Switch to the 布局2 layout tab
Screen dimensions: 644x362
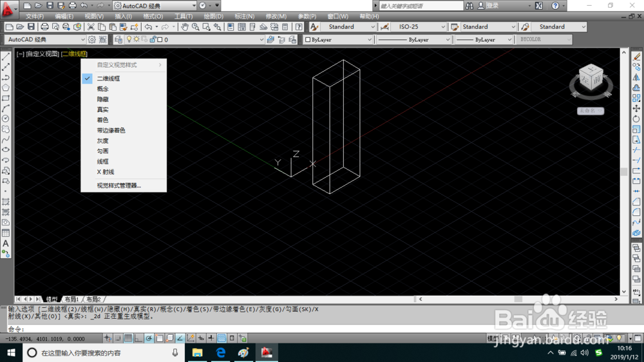coord(93,300)
